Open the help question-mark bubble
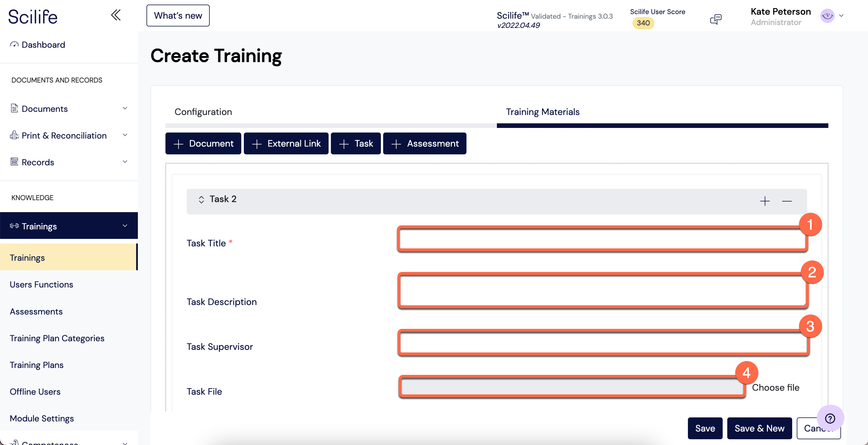This screenshot has height=445, width=868. click(x=830, y=418)
